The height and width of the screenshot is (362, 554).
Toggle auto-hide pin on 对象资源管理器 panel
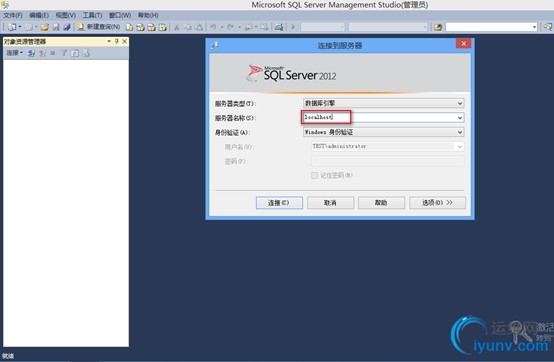(x=117, y=41)
